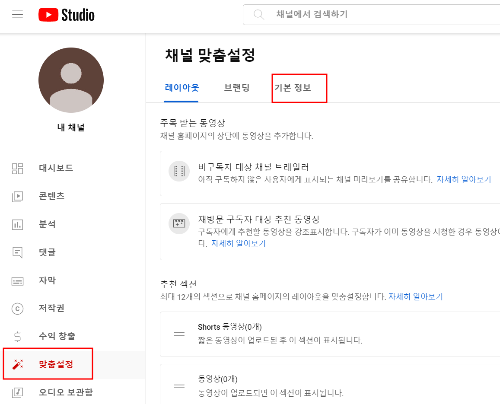Screen dimensions: 500x404
Task: Open 오디오 보관함 in the sidebar
Action: (65, 392)
